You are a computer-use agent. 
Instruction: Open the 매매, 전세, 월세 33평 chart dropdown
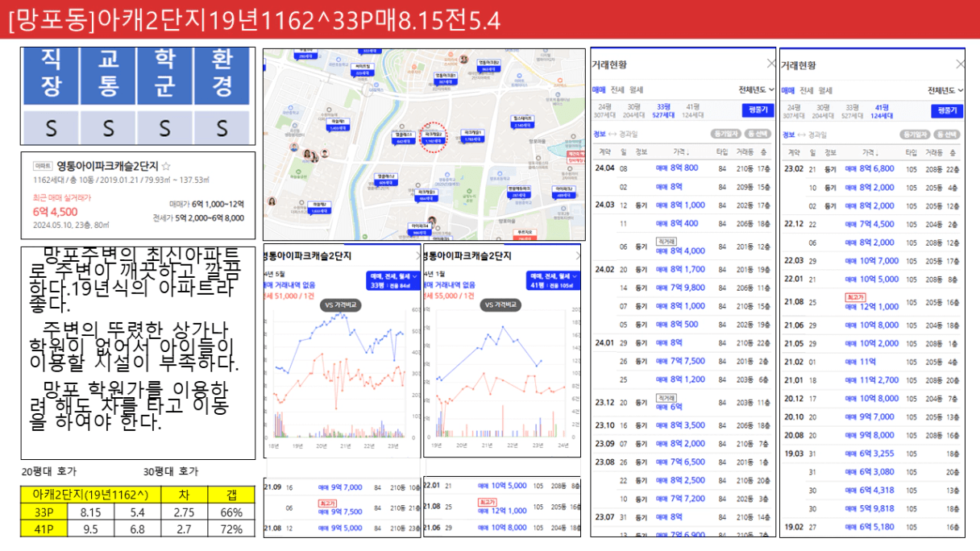click(x=392, y=280)
